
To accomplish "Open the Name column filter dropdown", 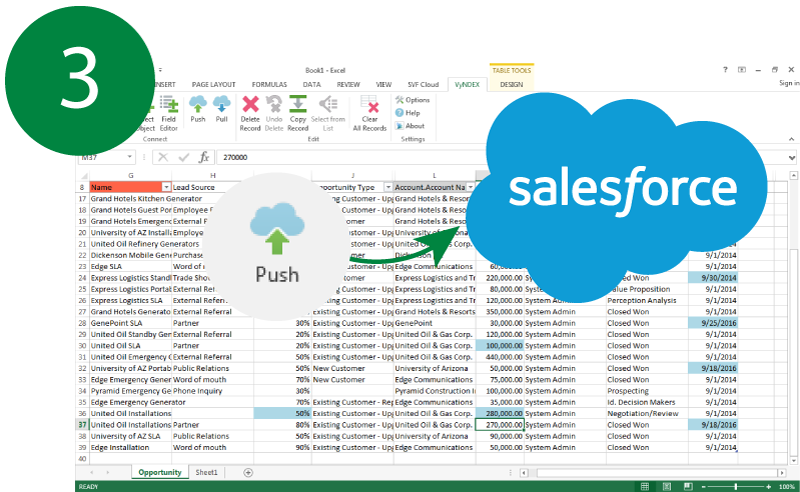I will 166,187.
